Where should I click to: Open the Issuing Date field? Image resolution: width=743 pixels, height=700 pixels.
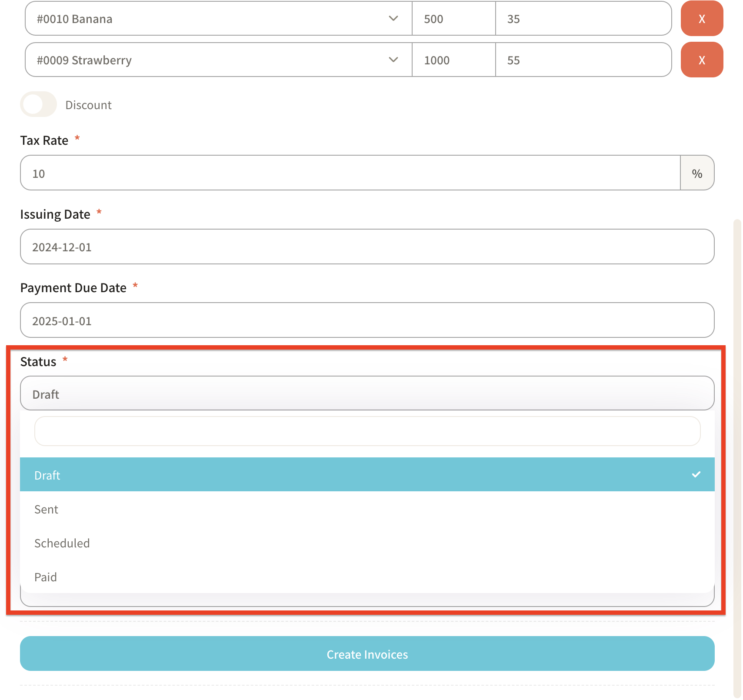click(x=367, y=247)
